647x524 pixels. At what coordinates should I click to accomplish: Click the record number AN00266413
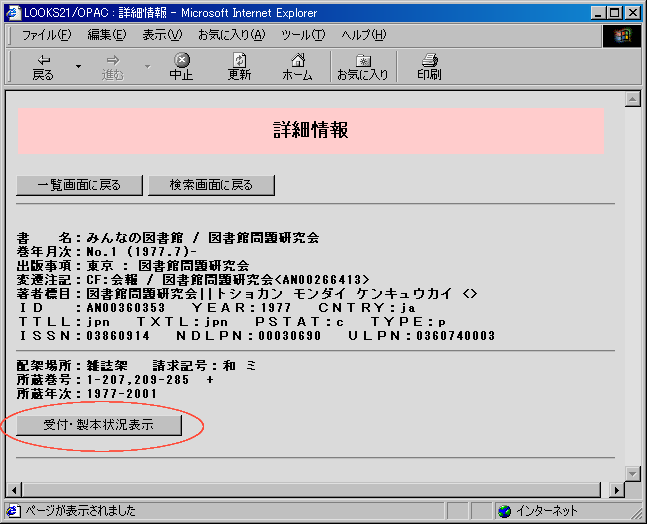[x=322, y=280]
